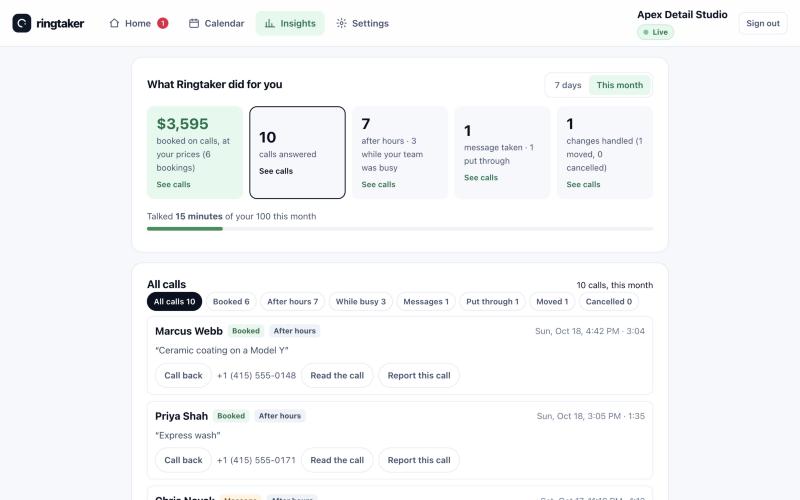This screenshot has height=500, width=800.
Task: See calls for message taken card
Action: point(481,178)
